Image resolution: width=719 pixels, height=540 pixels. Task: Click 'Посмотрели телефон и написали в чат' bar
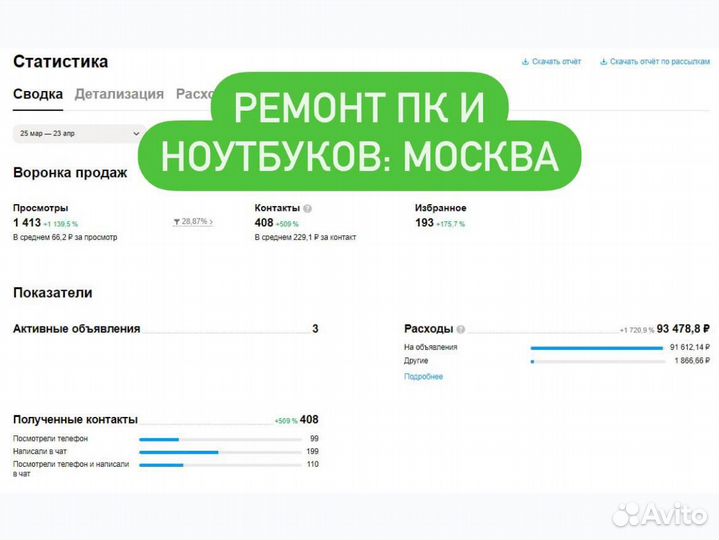221,465
